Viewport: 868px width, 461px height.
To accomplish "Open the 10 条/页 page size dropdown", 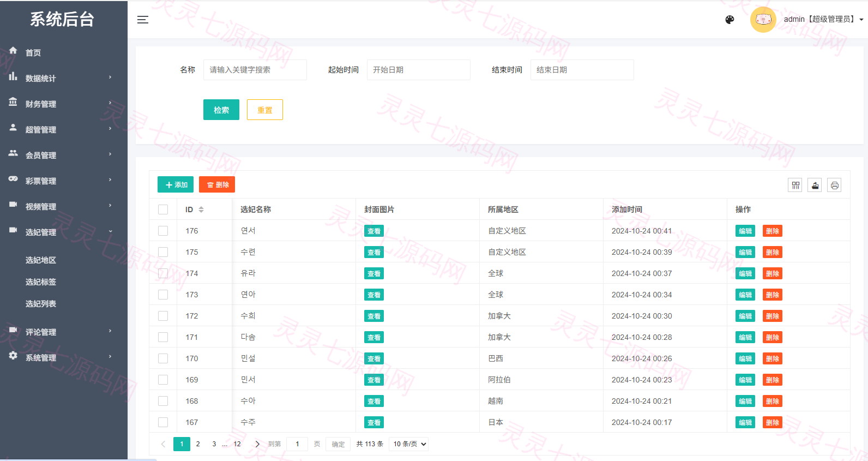I will [409, 444].
